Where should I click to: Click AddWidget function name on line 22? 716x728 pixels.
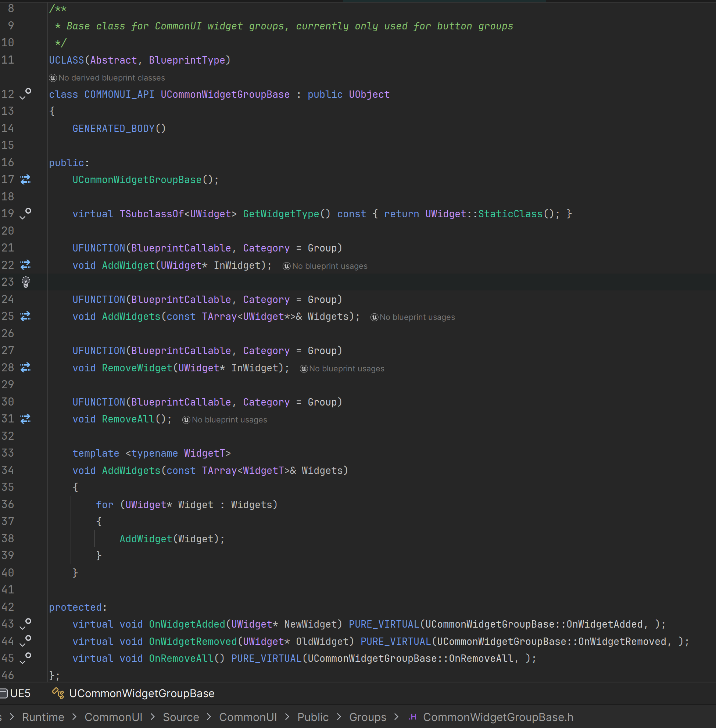click(x=128, y=265)
